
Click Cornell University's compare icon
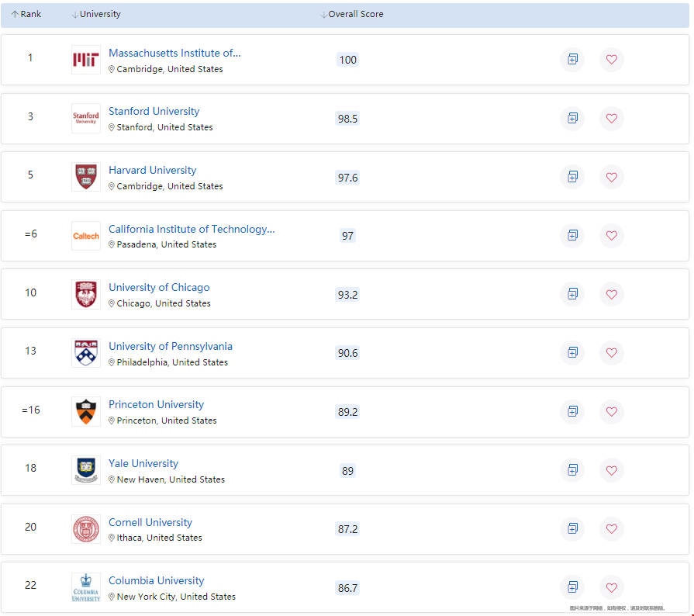[572, 528]
